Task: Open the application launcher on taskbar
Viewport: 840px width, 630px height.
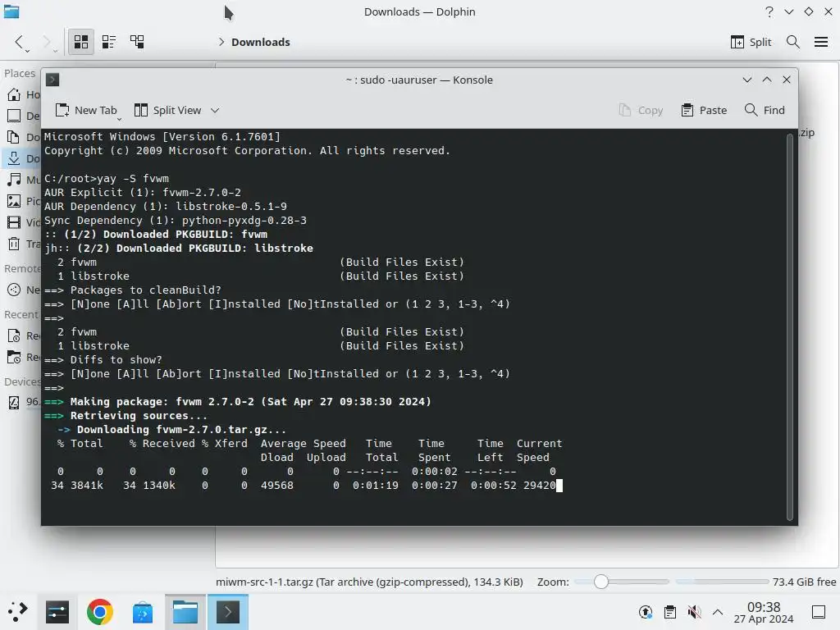Action: point(16,612)
